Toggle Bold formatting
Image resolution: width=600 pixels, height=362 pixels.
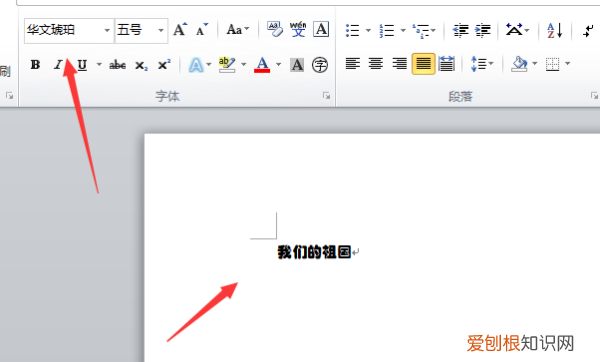click(35, 65)
